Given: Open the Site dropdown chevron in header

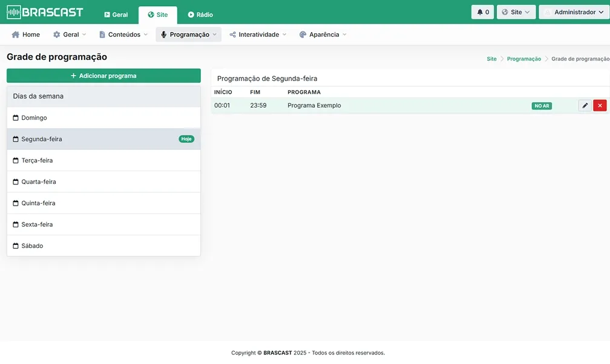Looking at the screenshot, I should point(527,12).
